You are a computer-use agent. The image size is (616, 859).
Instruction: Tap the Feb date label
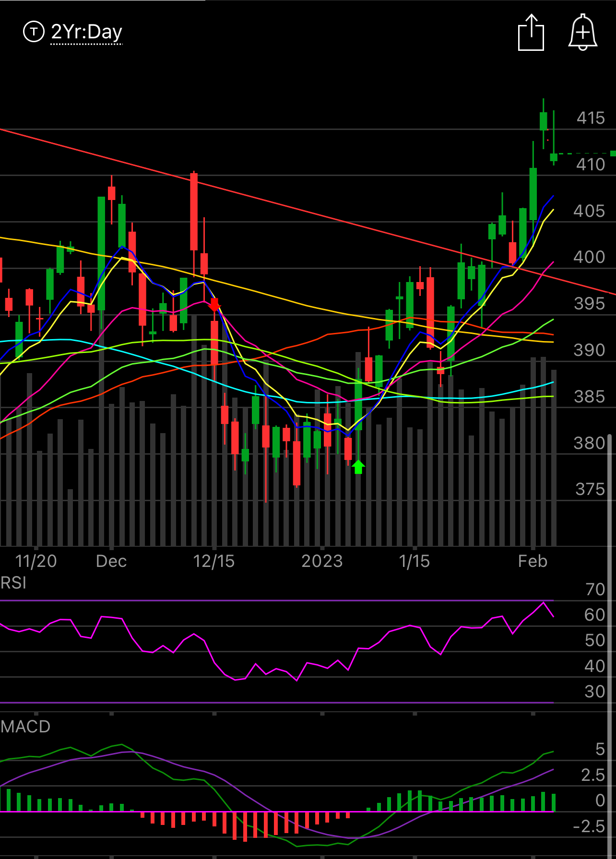533,561
